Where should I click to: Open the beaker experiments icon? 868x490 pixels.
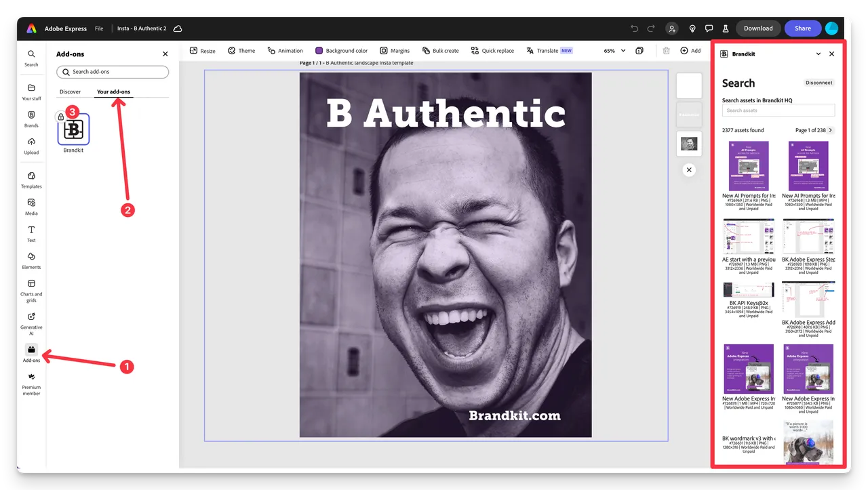725,28
